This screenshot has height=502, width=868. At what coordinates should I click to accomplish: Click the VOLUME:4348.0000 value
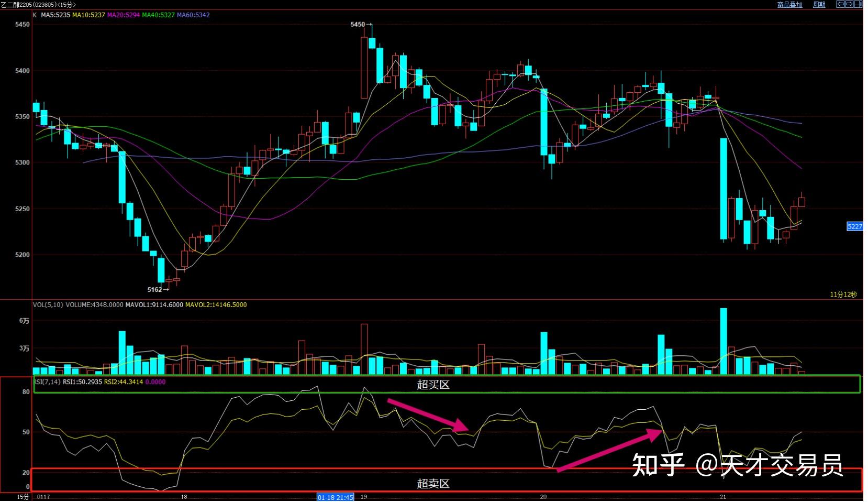pos(94,305)
